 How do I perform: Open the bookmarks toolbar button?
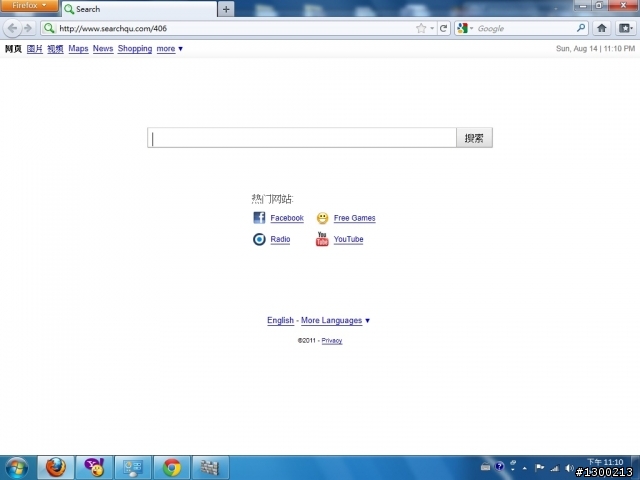point(625,28)
